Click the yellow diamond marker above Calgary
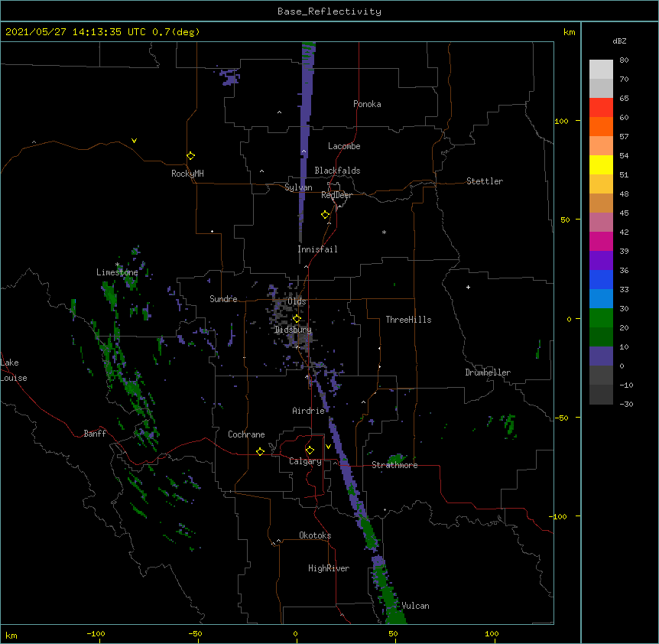The height and width of the screenshot is (644, 659). tap(310, 450)
